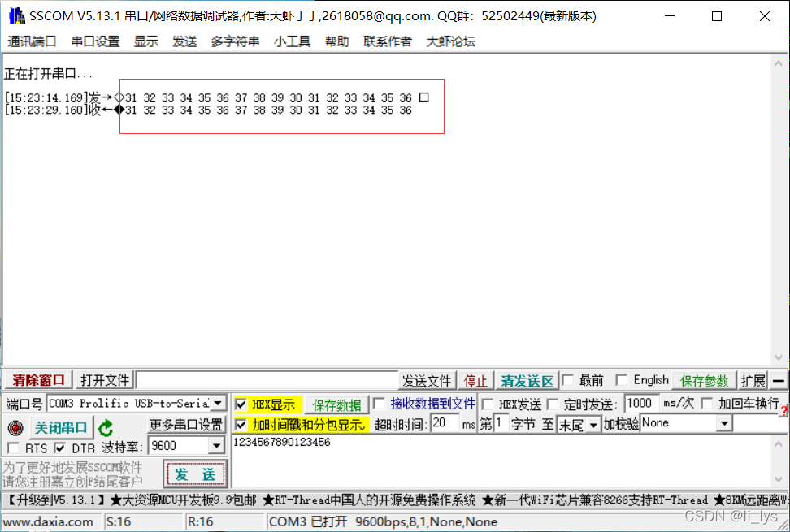Uncheck 加时间戳和分包显示 option
The width and height of the screenshot is (790, 532).
click(x=241, y=424)
